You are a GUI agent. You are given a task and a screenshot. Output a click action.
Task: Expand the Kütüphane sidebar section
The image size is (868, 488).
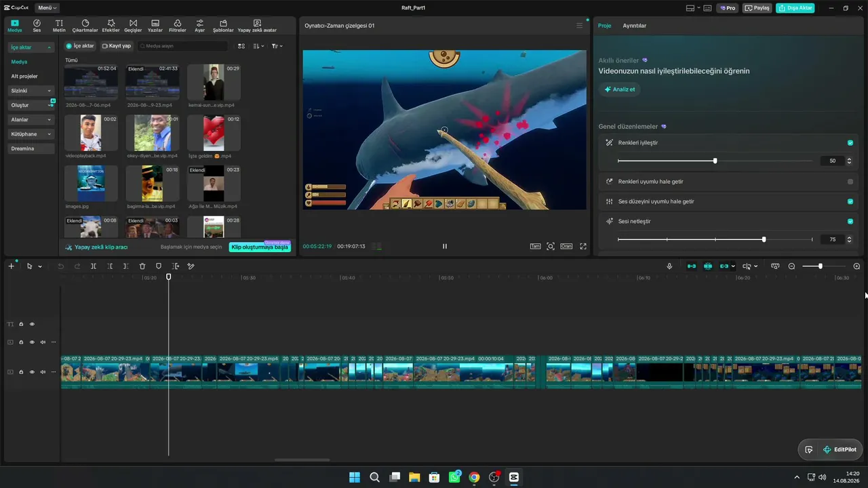pos(49,134)
